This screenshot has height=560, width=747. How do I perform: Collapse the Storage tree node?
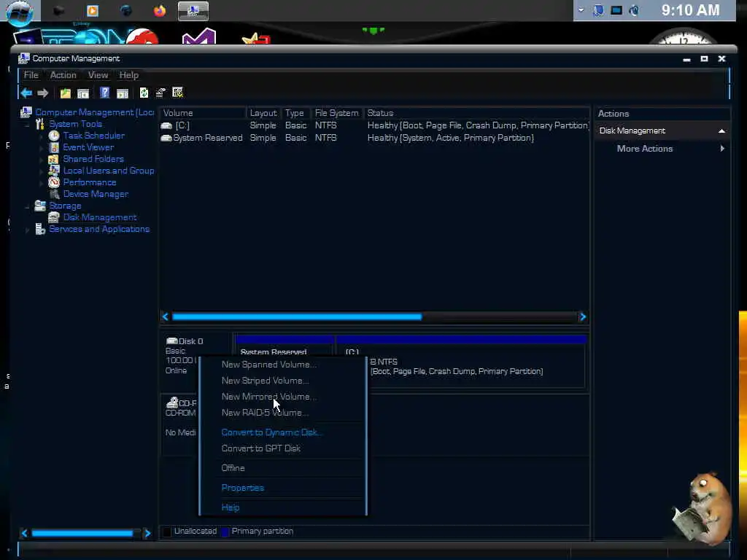(28, 206)
